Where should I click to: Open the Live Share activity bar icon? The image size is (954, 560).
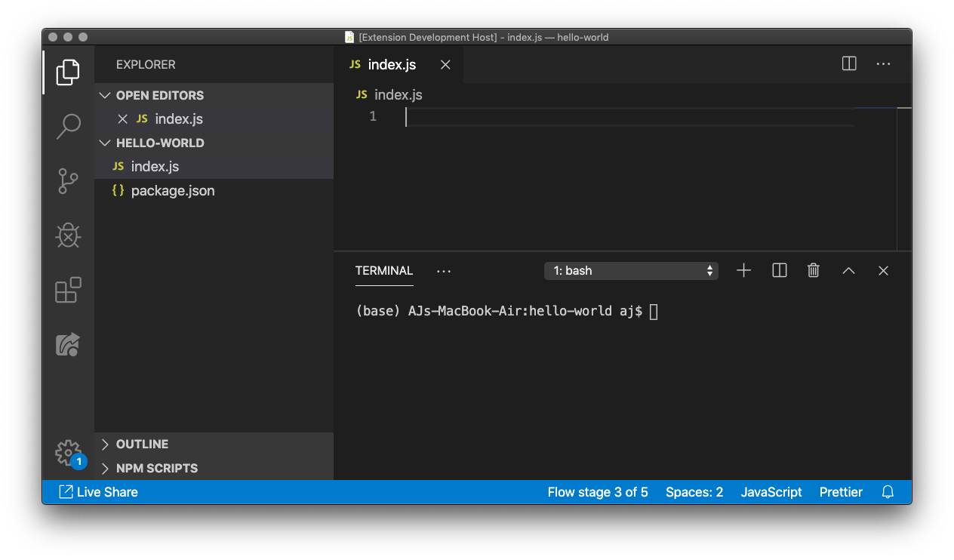pos(68,345)
